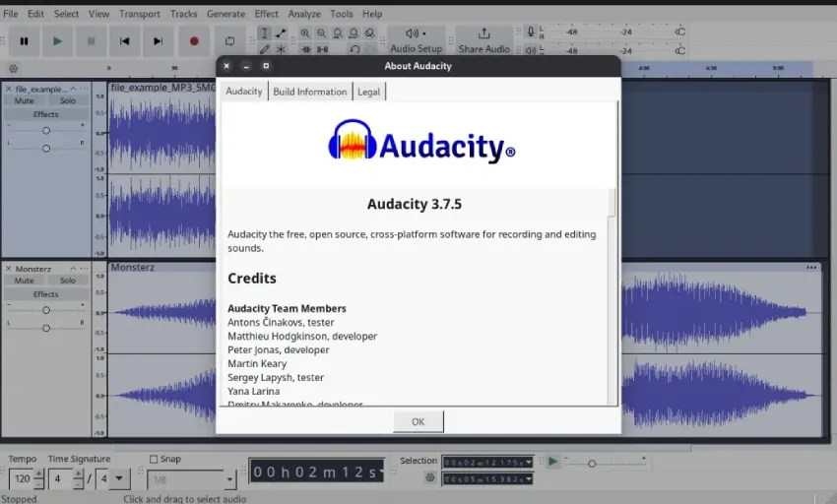Screen dimensions: 837x504
Task: Solo the Monsterz track
Action: (x=68, y=281)
